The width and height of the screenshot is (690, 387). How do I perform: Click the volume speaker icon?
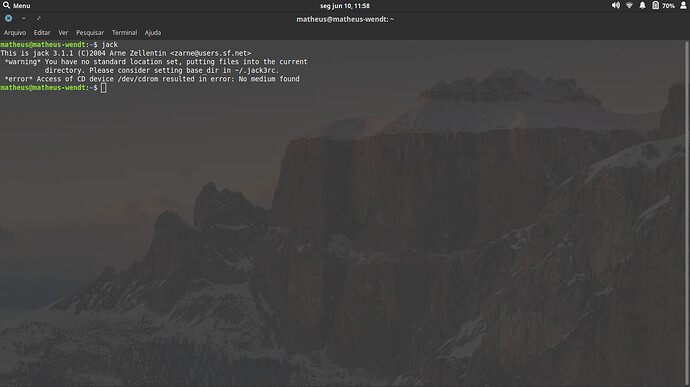[616, 5]
